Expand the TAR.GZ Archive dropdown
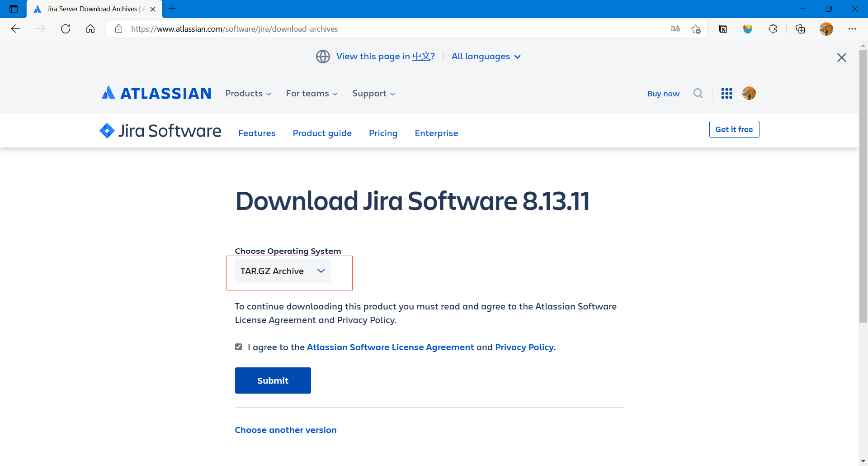This screenshot has width=868, height=466. 283,271
